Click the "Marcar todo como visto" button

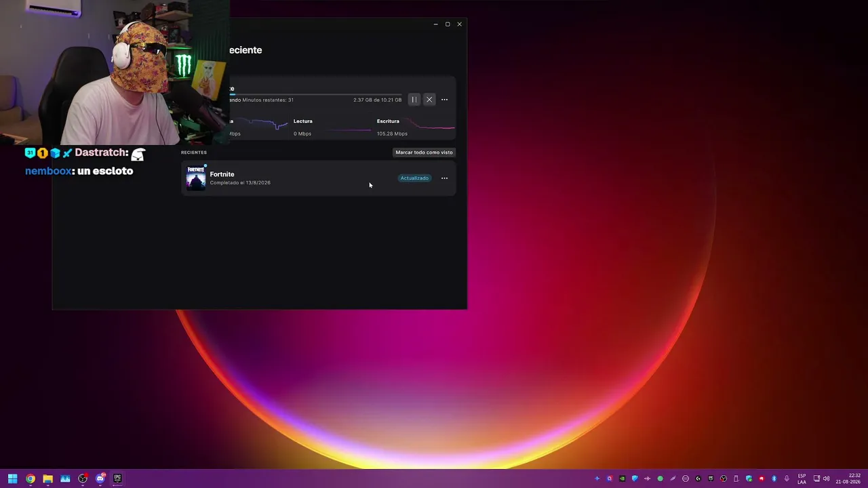tap(424, 152)
